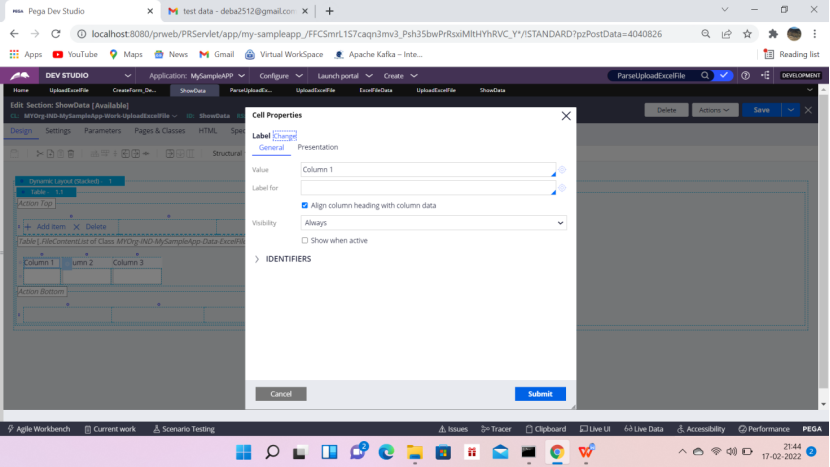Open Microsoft Edge from taskbar
This screenshot has height=467, width=830.
pyautogui.click(x=386, y=452)
